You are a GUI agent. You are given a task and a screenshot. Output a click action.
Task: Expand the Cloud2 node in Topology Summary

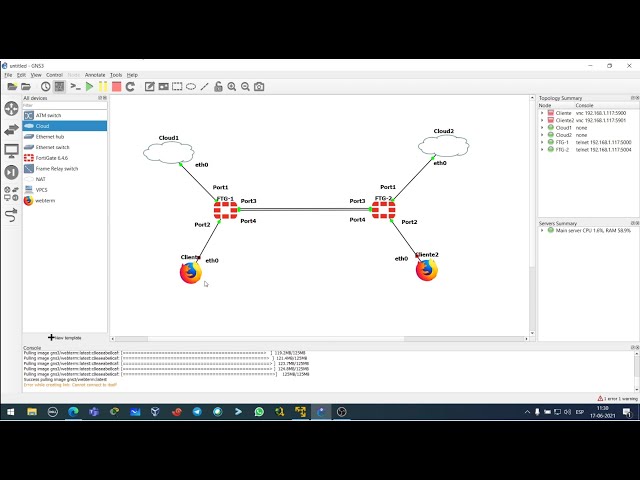[x=542, y=135]
